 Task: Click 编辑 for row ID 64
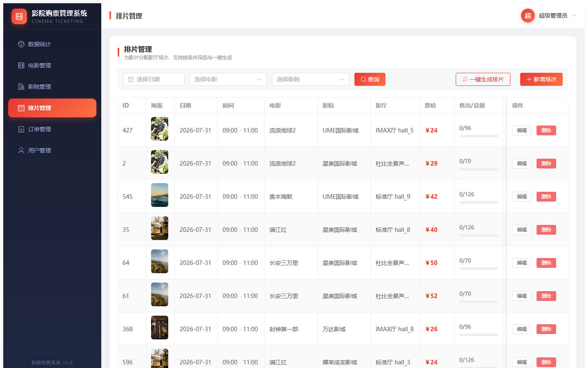pos(522,263)
